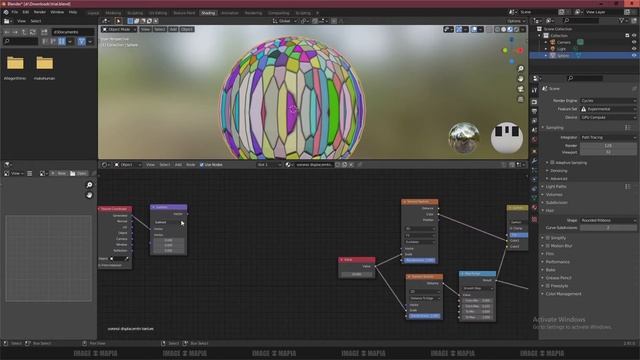Hide the Collection in outliner
The width and height of the screenshot is (640, 360).
[634, 36]
